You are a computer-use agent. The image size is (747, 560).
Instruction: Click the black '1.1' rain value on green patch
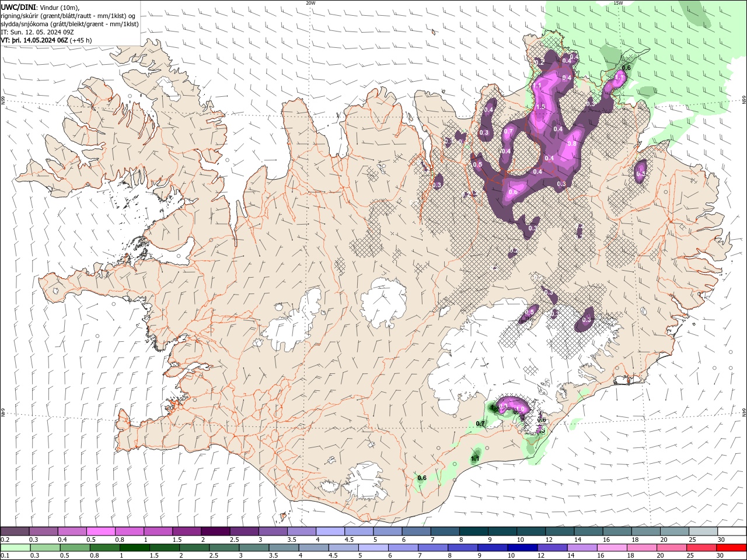click(475, 459)
